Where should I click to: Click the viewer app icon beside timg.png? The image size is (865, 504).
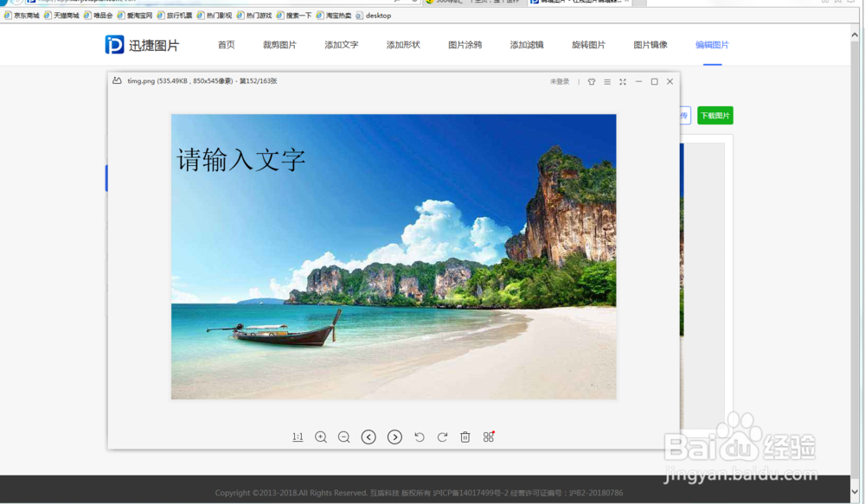pyautogui.click(x=117, y=80)
